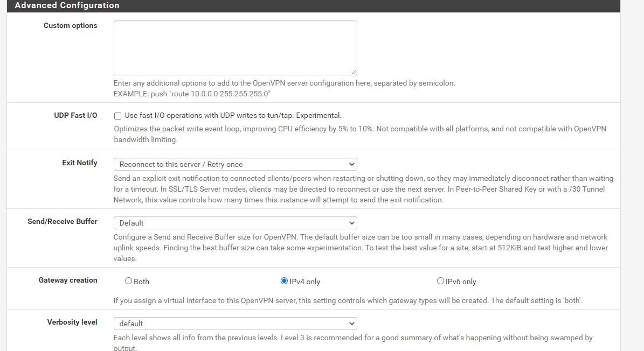Grab the Custom options textarea resize handle
Viewport: 644px width, 351px height.
click(354, 72)
